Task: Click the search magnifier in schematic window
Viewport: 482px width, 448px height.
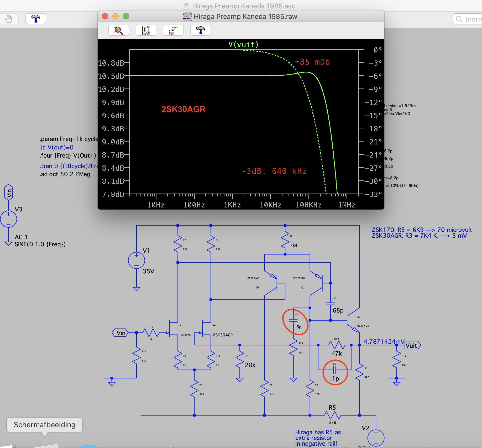Action: (x=459, y=19)
